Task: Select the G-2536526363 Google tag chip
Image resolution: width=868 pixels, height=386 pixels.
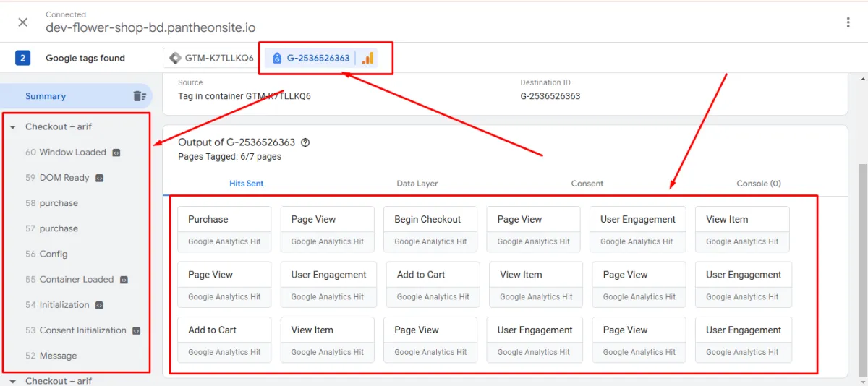Action: pyautogui.click(x=312, y=58)
